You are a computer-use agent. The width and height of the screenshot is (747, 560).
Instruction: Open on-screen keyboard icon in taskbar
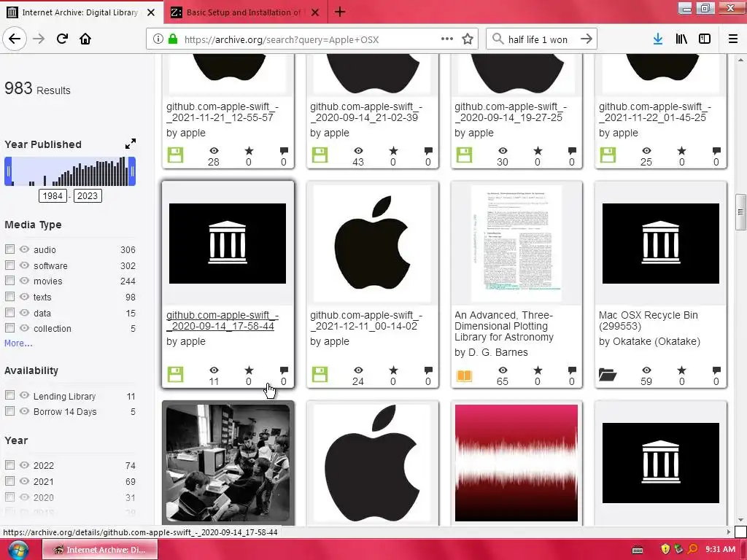click(638, 550)
